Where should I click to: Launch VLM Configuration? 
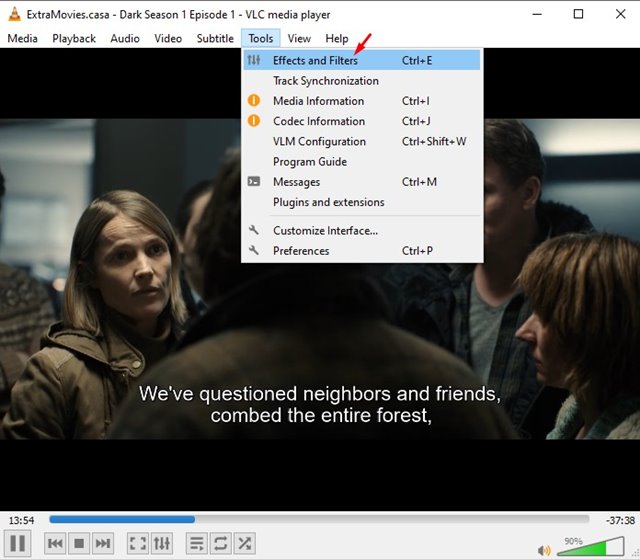point(362,142)
